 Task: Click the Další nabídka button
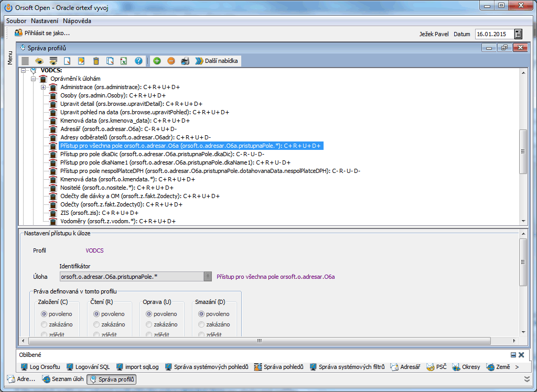tap(217, 61)
